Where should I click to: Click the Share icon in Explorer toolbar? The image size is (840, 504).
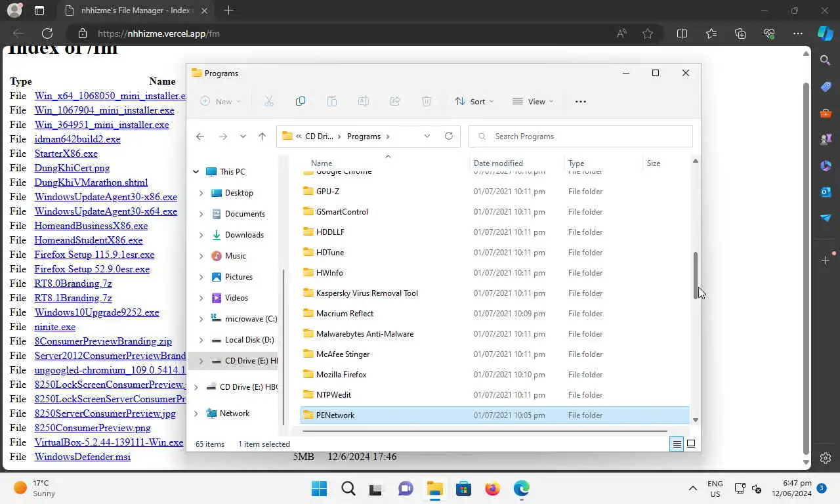coord(395,101)
